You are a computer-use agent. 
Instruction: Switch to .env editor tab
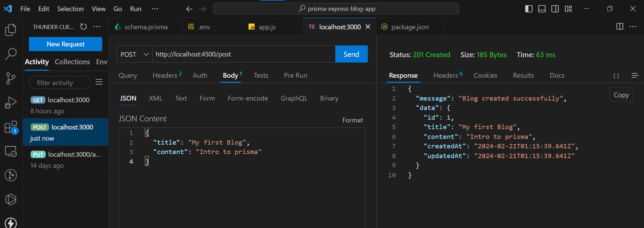coord(212,27)
